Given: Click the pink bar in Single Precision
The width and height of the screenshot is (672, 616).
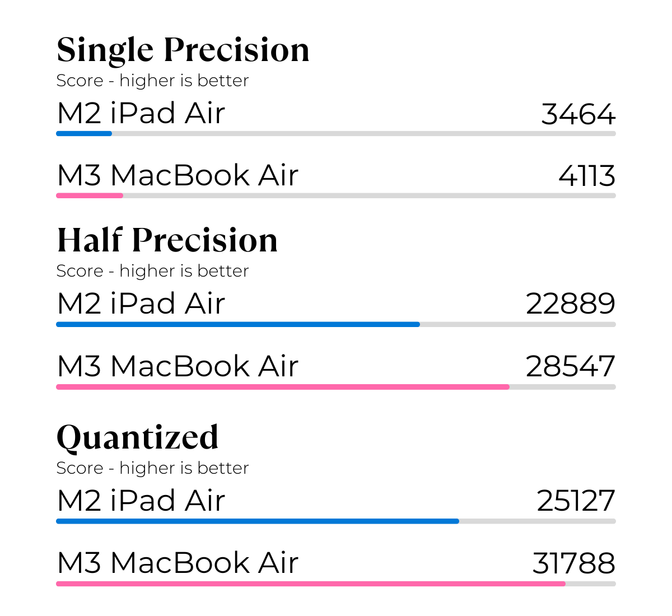Looking at the screenshot, I should 90,196.
